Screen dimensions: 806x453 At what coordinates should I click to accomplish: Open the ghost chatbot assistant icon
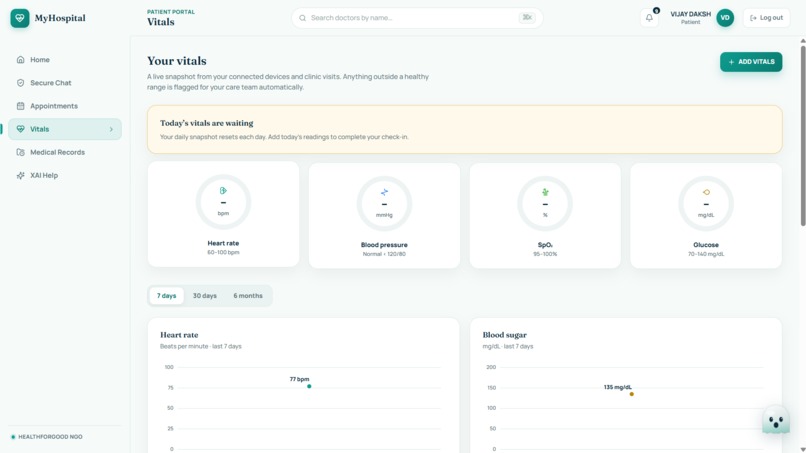(775, 420)
